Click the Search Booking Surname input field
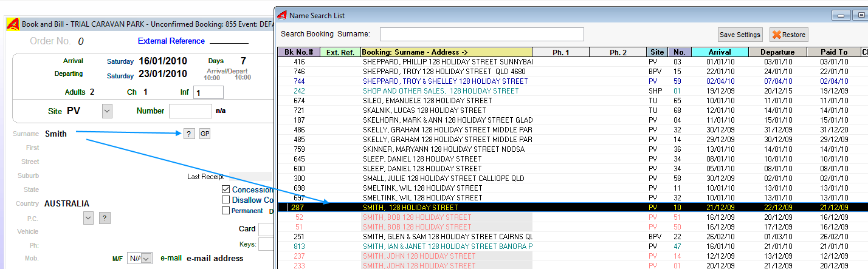This screenshot has width=868, height=269. [x=481, y=34]
